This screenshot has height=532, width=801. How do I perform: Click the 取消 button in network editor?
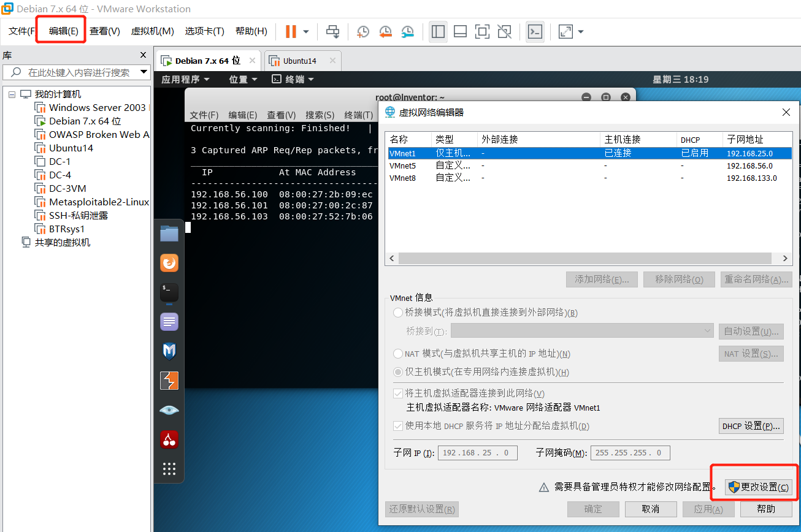tap(651, 509)
